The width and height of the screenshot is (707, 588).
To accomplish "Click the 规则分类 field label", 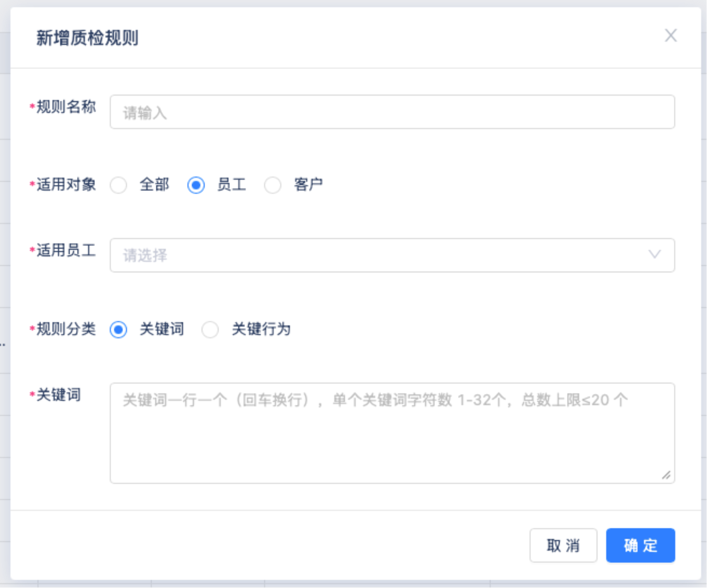I will tap(66, 329).
